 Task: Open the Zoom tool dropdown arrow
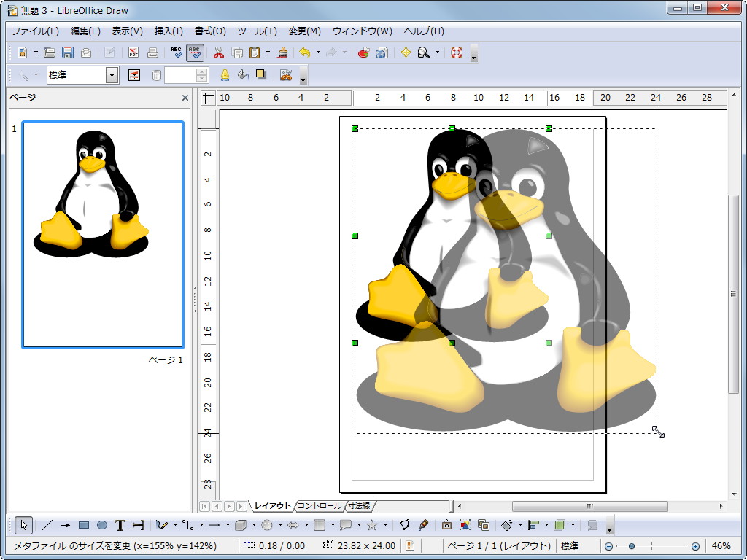click(x=437, y=52)
